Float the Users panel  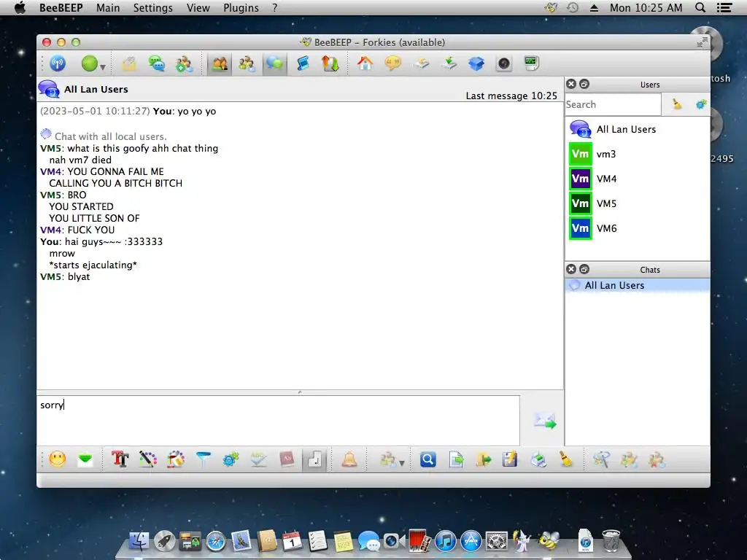point(584,85)
